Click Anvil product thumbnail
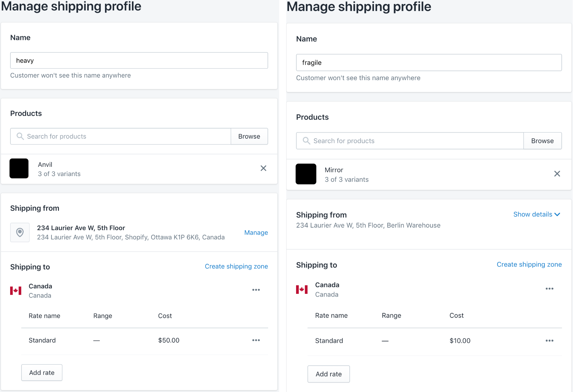This screenshot has height=392, width=574. click(x=19, y=168)
